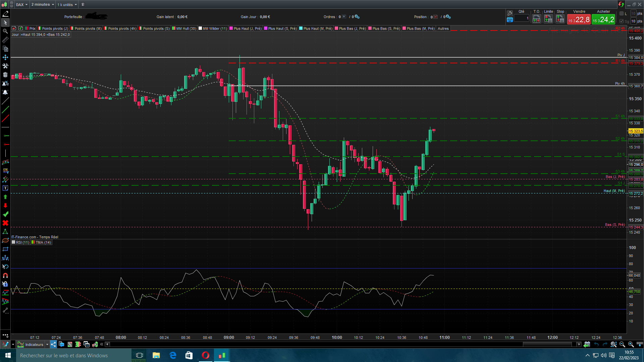Click the Acheter buy price button
644x362 pixels.
(603, 19)
